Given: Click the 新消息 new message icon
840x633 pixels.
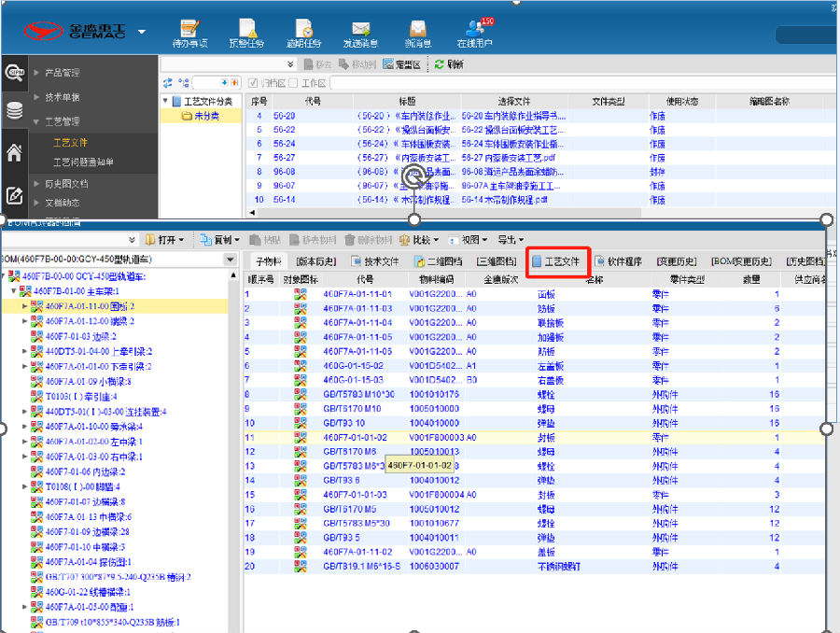Looking at the screenshot, I should point(417,31).
